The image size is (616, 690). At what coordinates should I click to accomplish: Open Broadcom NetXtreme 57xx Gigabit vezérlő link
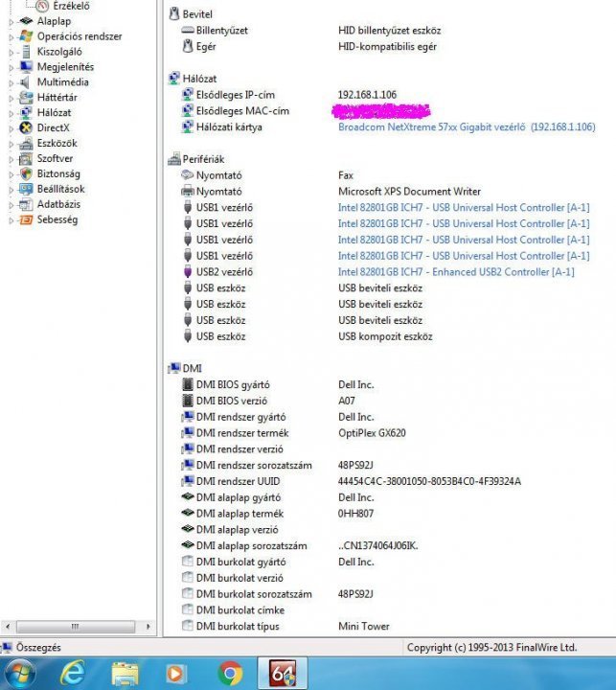[467, 126]
